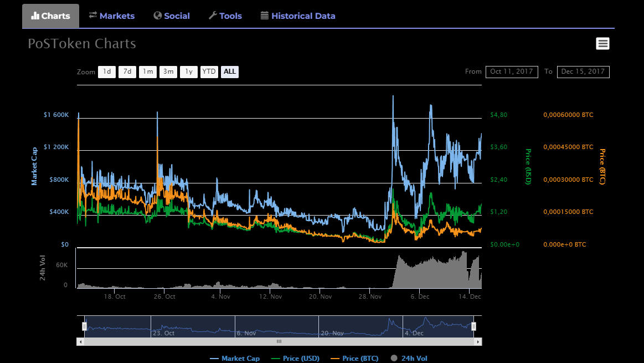Open the chart context hamburger menu
The width and height of the screenshot is (644, 363).
click(x=602, y=44)
